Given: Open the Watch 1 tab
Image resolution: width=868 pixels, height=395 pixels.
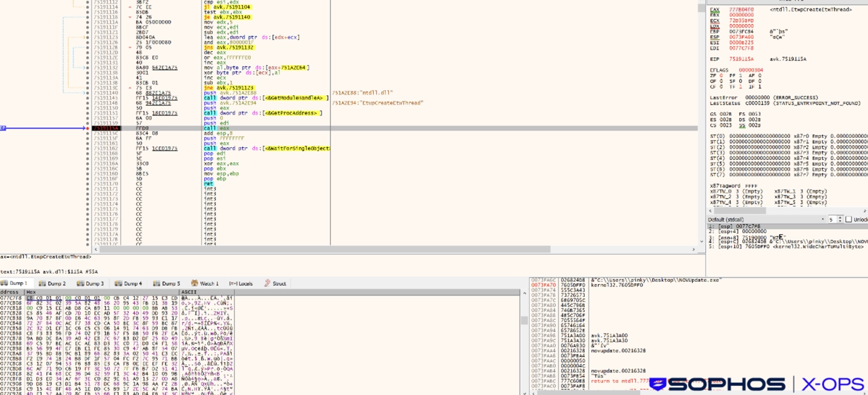Looking at the screenshot, I should pos(204,283).
